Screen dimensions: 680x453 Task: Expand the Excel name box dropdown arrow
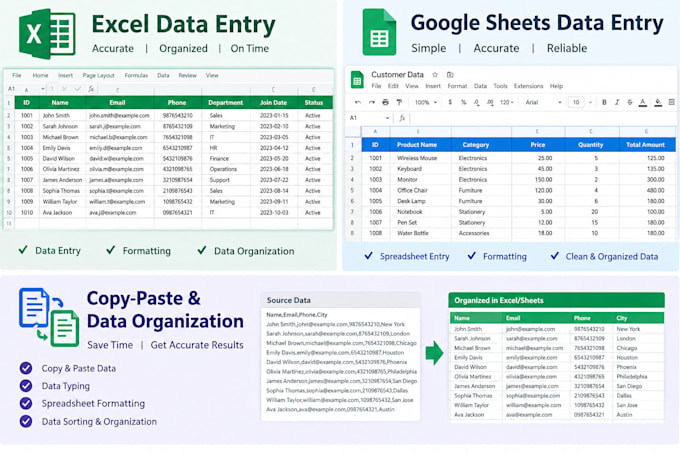(42, 89)
